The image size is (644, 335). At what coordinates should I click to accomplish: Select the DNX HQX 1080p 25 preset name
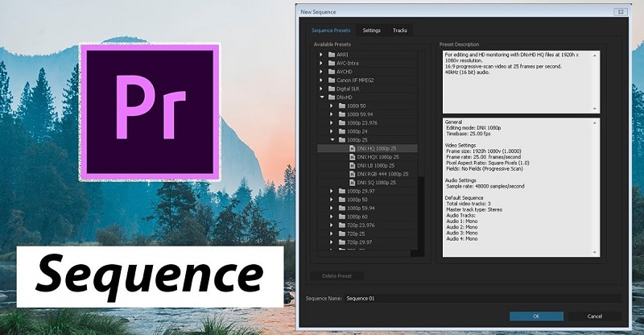378,157
